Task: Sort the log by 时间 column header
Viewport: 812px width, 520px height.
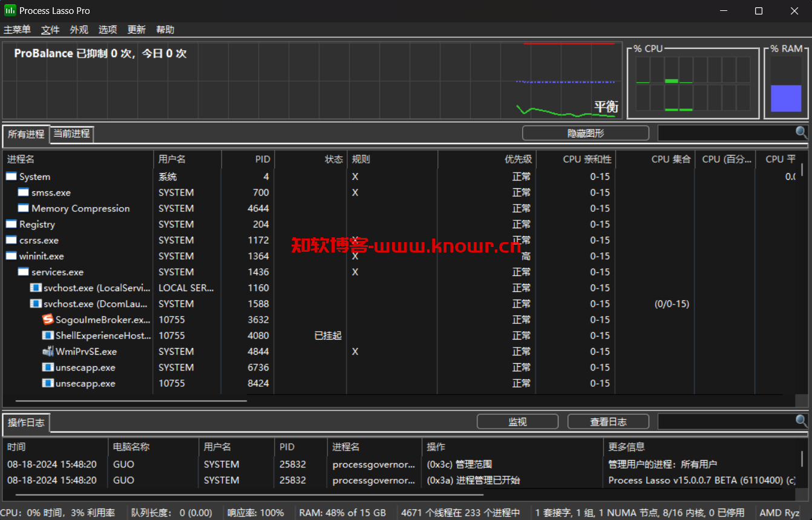Action: [56, 447]
